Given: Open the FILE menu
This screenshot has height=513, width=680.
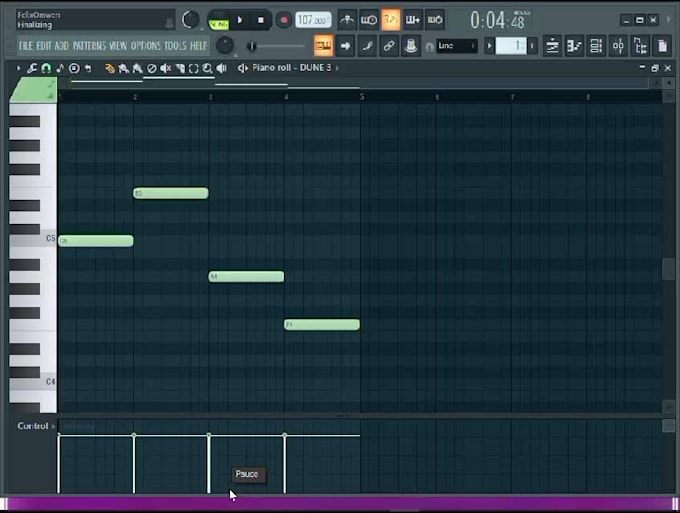Looking at the screenshot, I should 26,46.
